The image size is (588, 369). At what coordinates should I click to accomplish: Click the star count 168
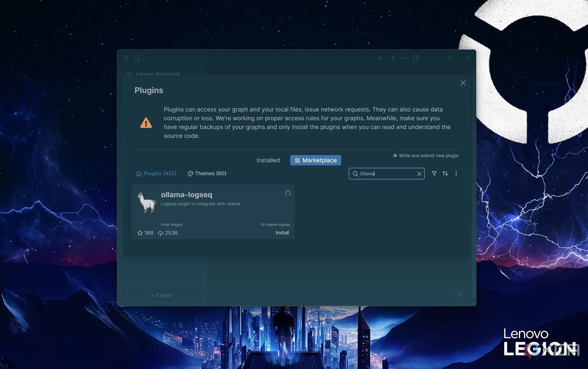pos(145,233)
